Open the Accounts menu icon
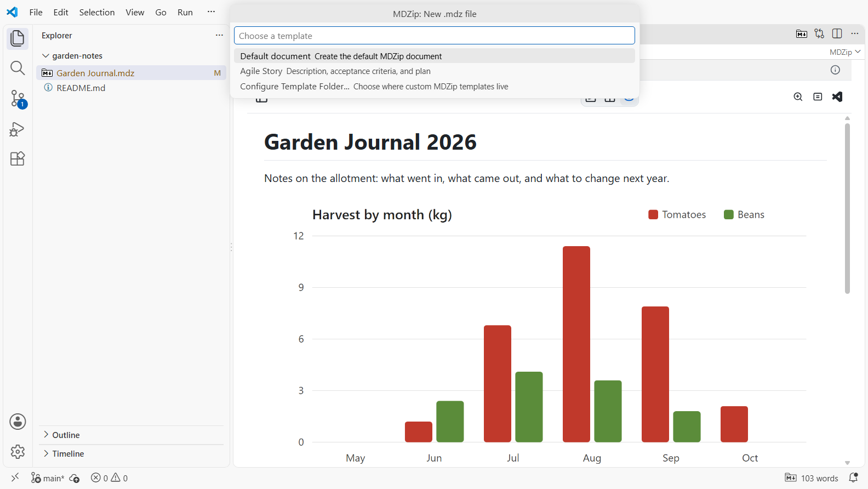 point(18,422)
